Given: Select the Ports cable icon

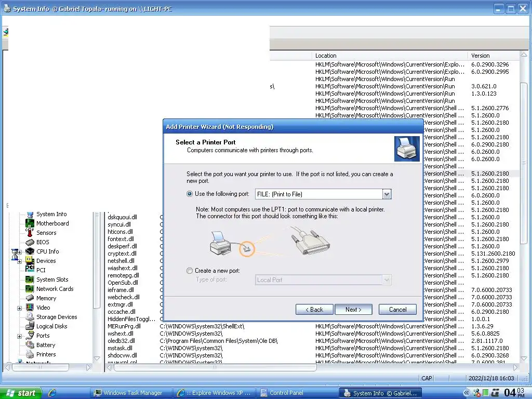Looking at the screenshot, I should [x=30, y=336].
